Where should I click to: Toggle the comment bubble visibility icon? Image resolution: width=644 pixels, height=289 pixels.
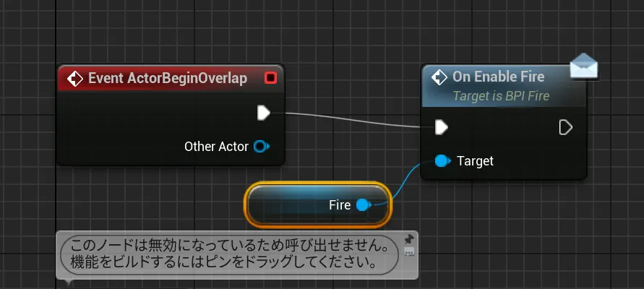(409, 252)
